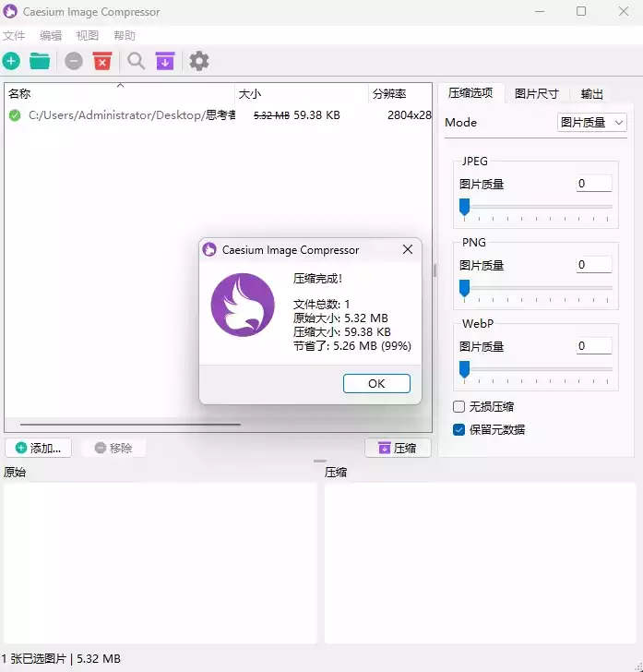643x672 pixels.
Task: Click the green add files plus icon
Action: [x=11, y=62]
